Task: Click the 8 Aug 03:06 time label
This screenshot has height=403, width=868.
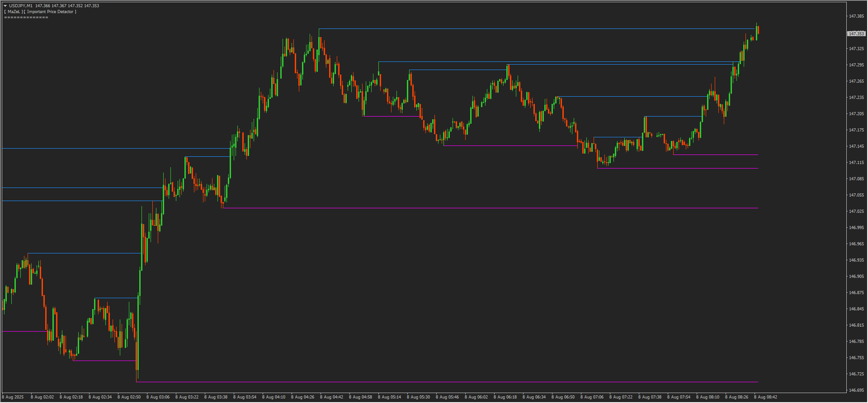Action: pos(158,398)
